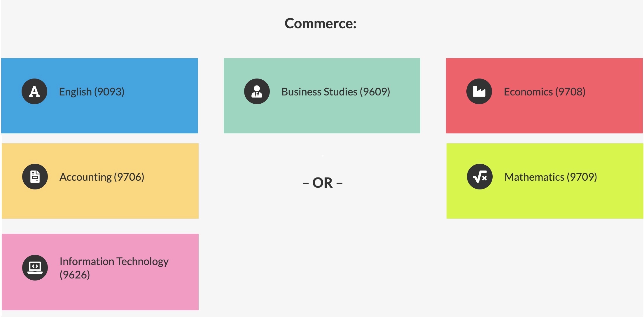Click the English letter A icon

click(x=34, y=91)
